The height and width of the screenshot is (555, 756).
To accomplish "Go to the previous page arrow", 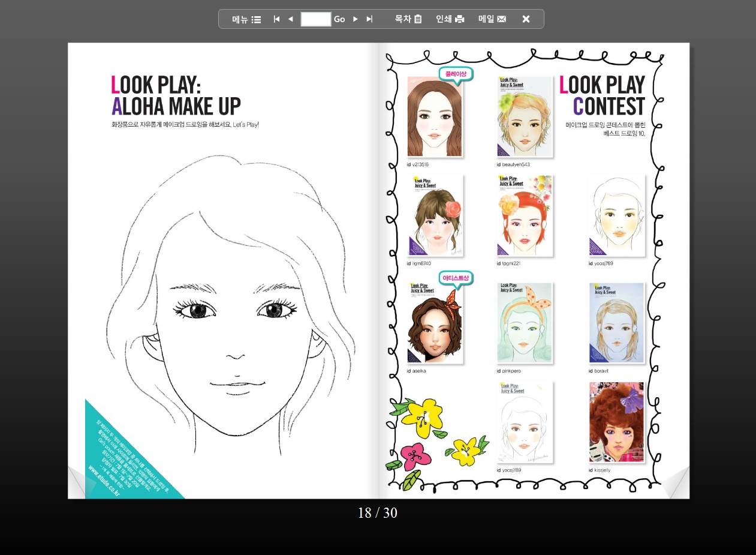I will click(x=291, y=19).
